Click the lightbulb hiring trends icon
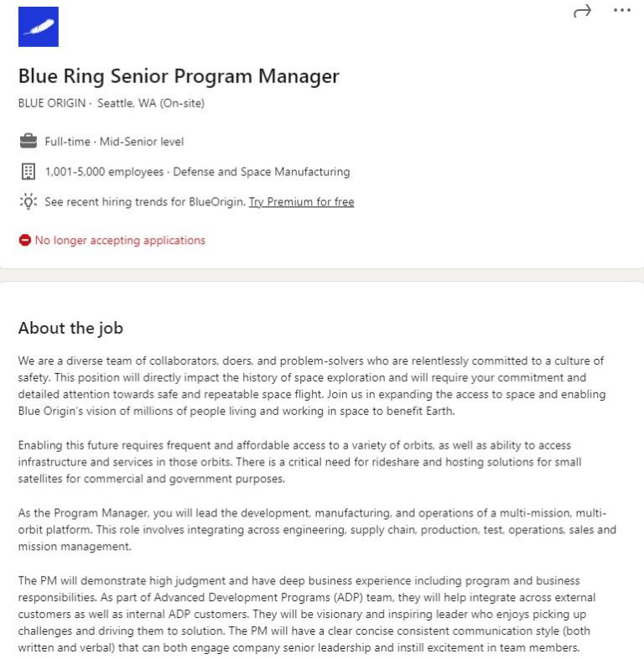Viewport: 644px width, 659px height. click(28, 202)
